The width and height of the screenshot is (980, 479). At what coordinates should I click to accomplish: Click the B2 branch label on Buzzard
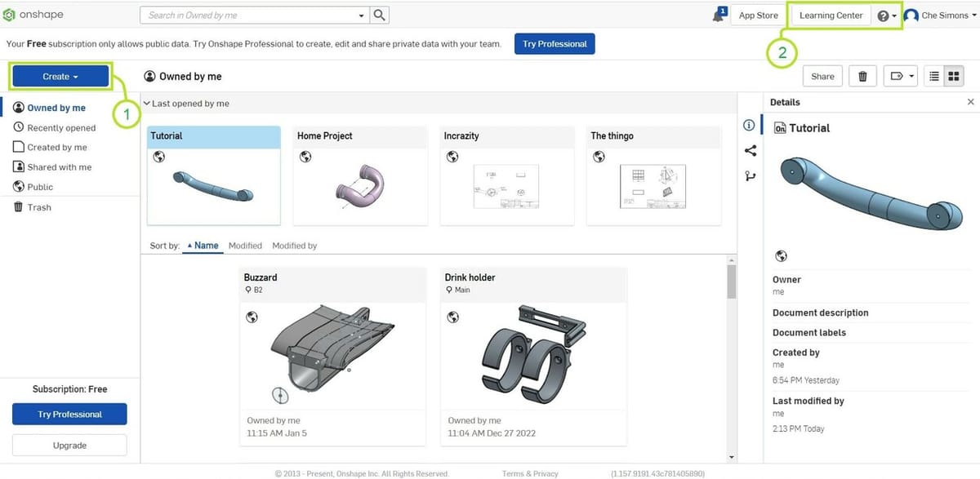(x=254, y=290)
